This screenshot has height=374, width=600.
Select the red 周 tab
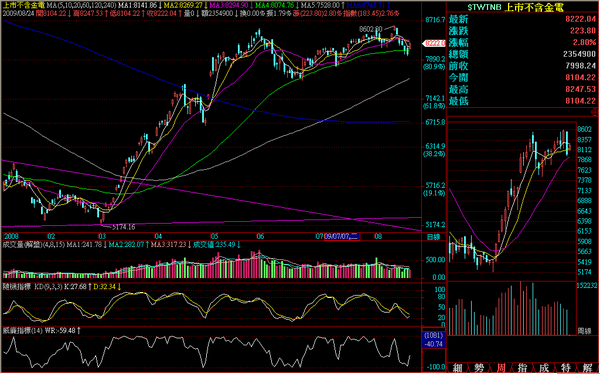click(x=501, y=368)
